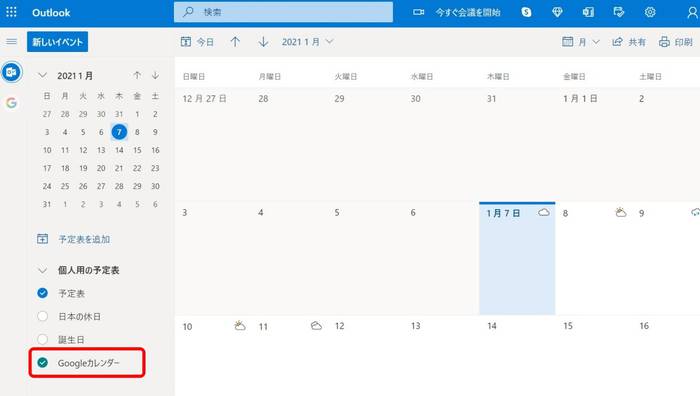
Task: Open the 月 view dropdown
Action: (x=581, y=42)
